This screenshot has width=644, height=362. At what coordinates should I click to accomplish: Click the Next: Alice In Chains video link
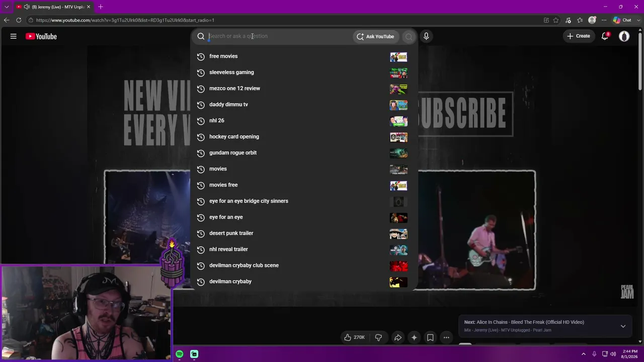tap(524, 322)
